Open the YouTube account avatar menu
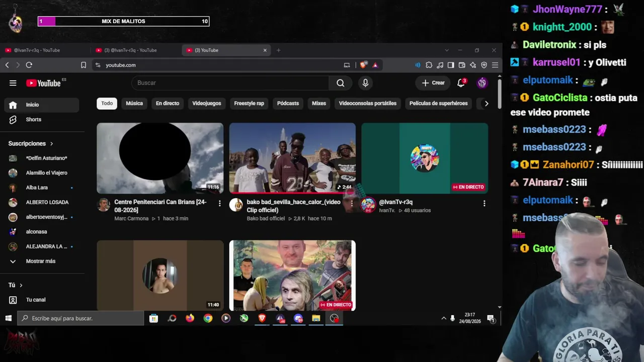The image size is (644, 362). [x=482, y=83]
